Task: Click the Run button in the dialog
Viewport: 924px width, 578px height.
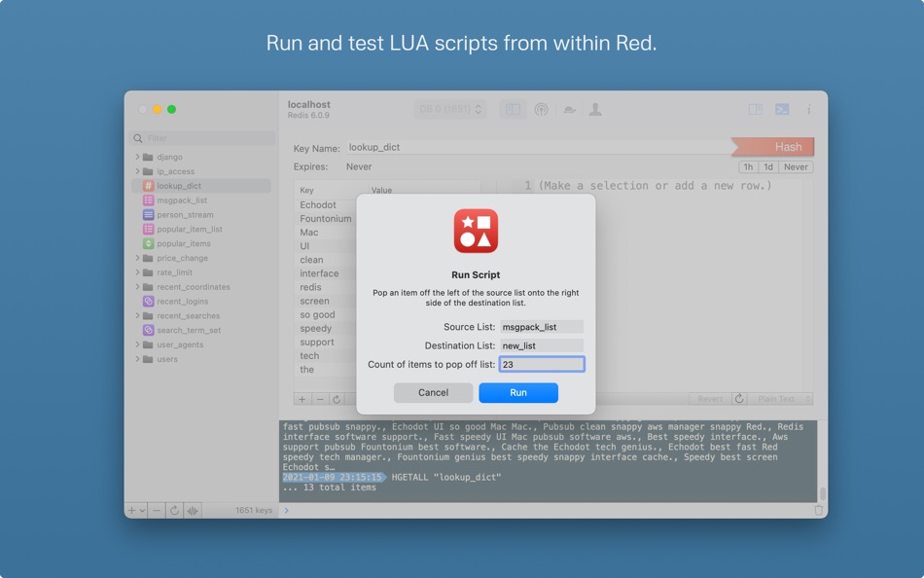Action: coord(518,393)
